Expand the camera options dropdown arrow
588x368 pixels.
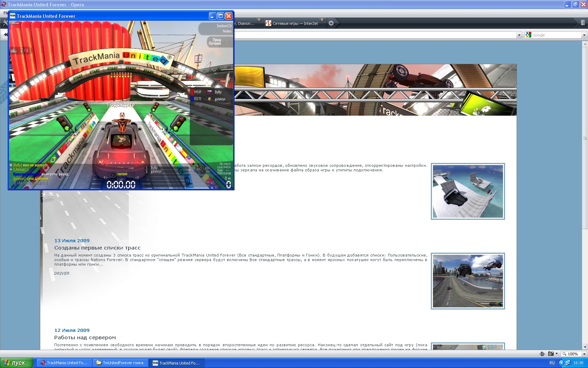[556, 354]
